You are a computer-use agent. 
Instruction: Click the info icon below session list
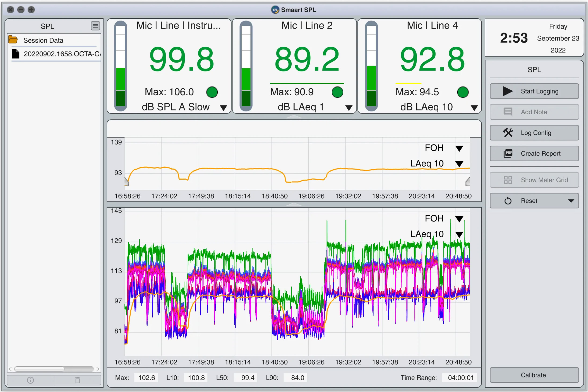30,380
